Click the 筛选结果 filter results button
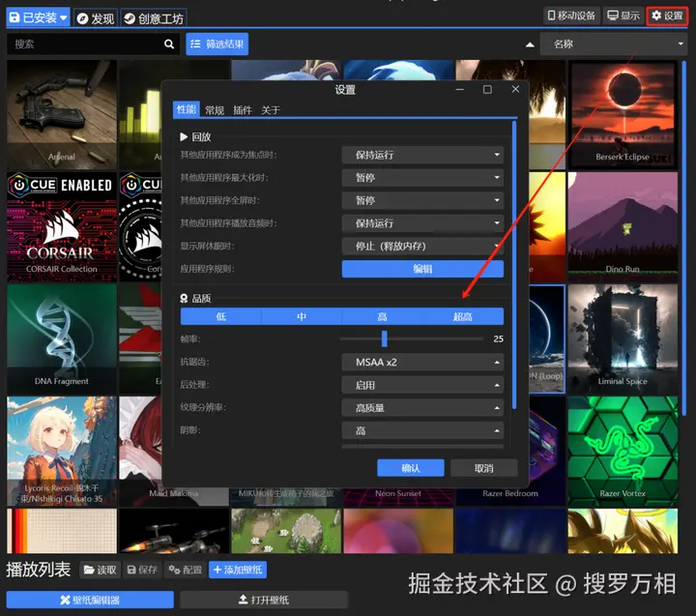 [x=217, y=44]
